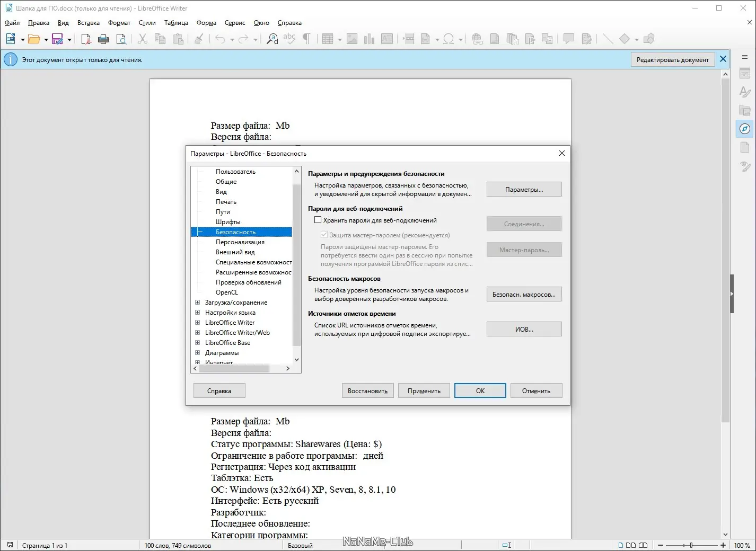Open the Insert Table dropdown arrow
756x551 pixels.
click(339, 39)
